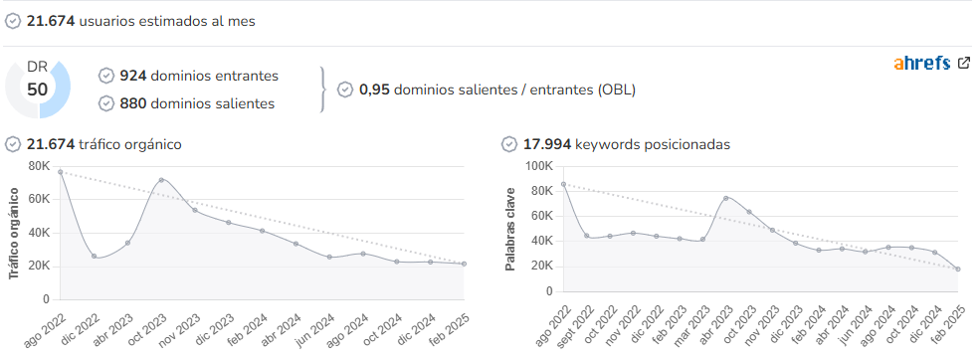Click ago 2022 point on keywords chart
This screenshot has height=360, width=980.
pos(563,184)
